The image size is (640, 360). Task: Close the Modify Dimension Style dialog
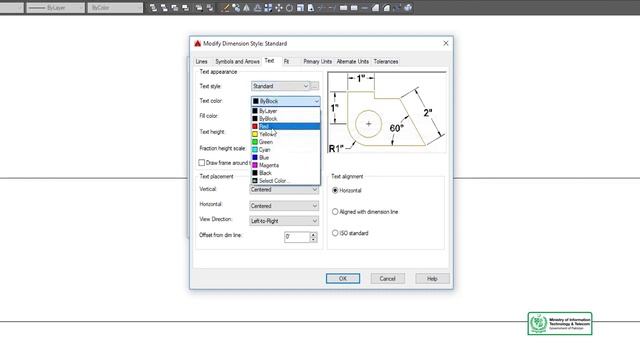[446, 43]
